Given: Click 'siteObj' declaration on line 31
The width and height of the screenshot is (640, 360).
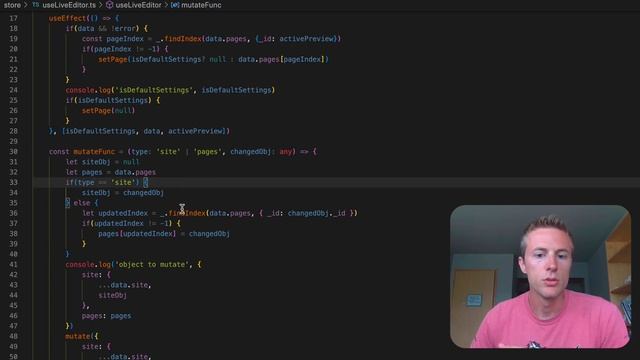Looking at the screenshot, I should tap(96, 162).
